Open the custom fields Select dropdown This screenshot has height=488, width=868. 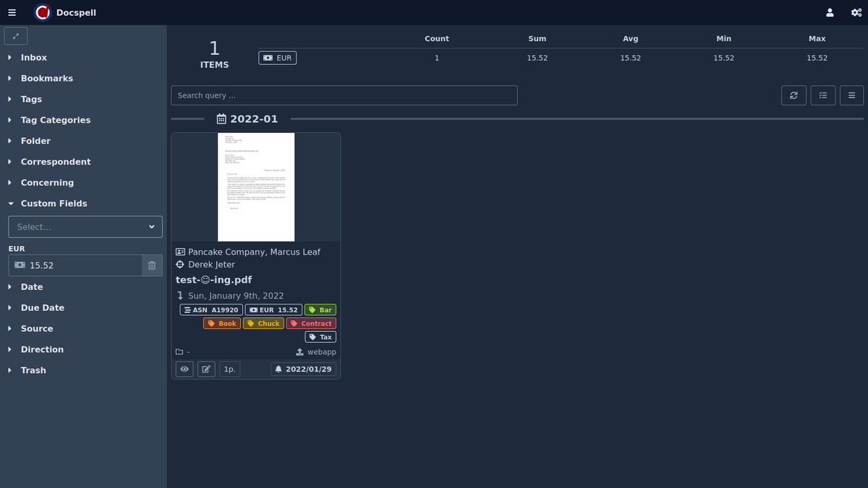coord(85,227)
